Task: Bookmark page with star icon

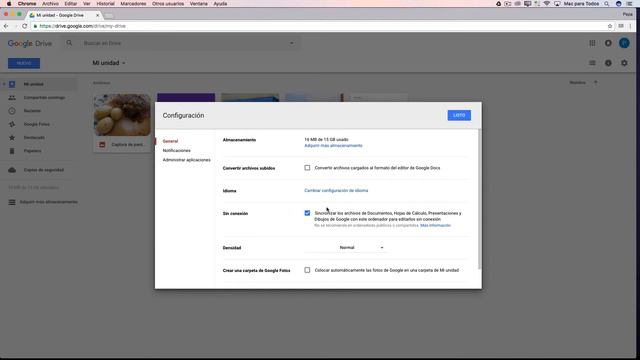Action: click(x=610, y=26)
